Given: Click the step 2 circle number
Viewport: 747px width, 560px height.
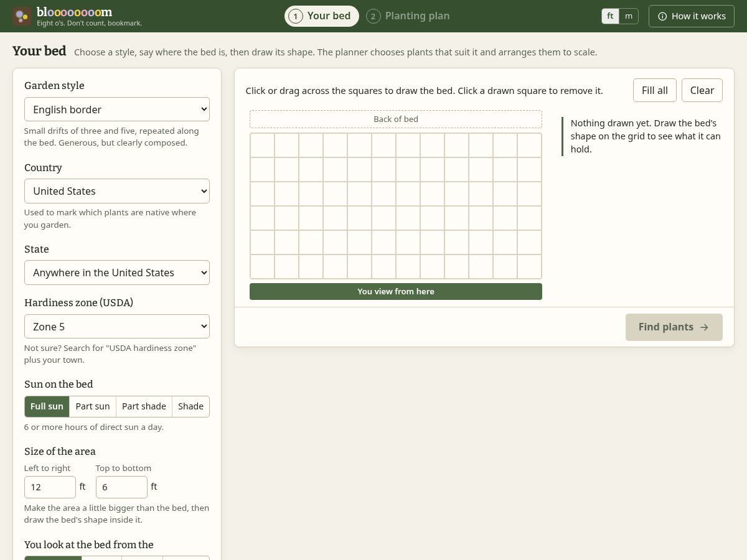Looking at the screenshot, I should point(373,16).
